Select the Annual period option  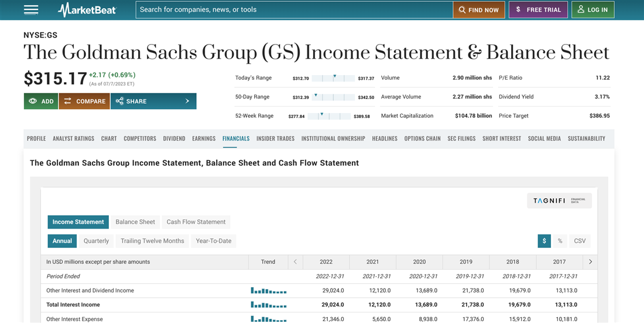[x=62, y=241]
